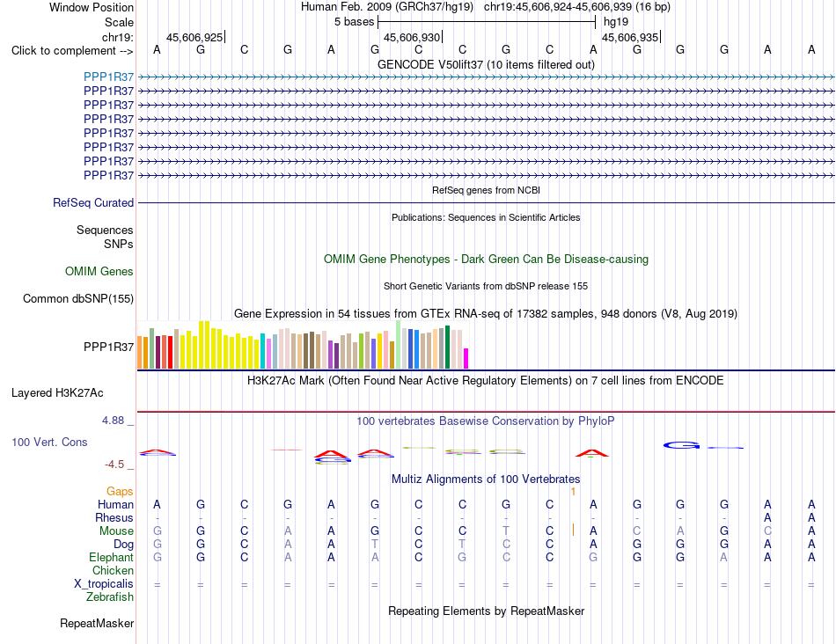Open the 'OMIM Genes' track label

(99, 271)
